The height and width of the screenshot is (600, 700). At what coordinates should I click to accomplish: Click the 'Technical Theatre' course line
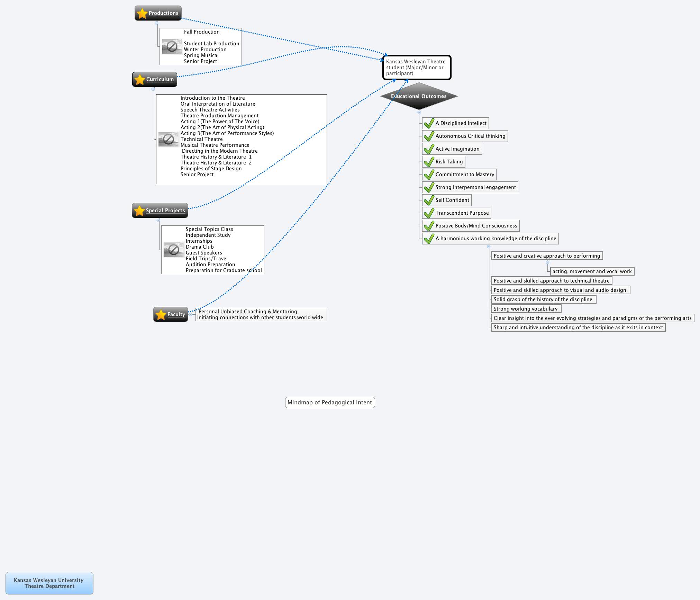click(201, 139)
